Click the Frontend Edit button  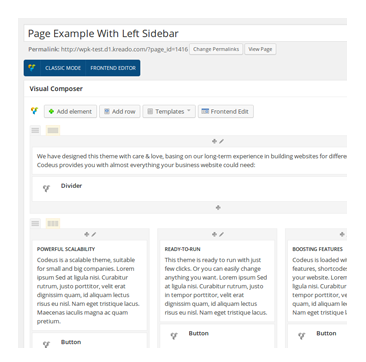pos(226,112)
